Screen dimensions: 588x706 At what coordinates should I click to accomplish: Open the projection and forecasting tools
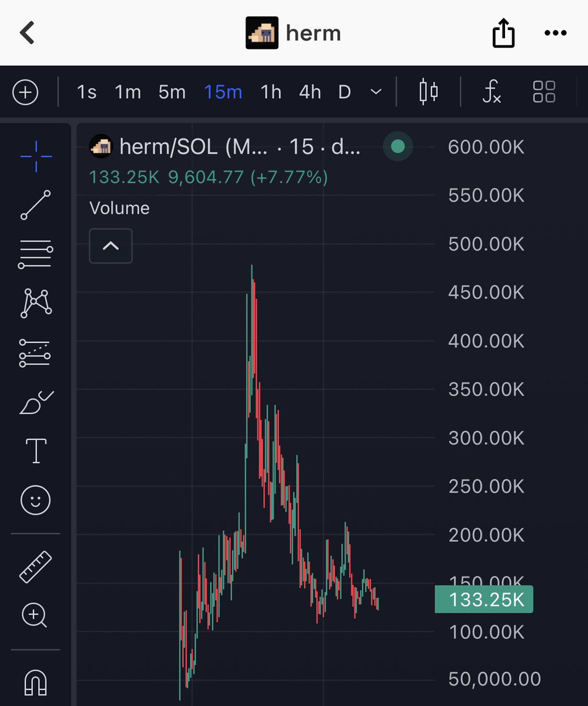[36, 353]
